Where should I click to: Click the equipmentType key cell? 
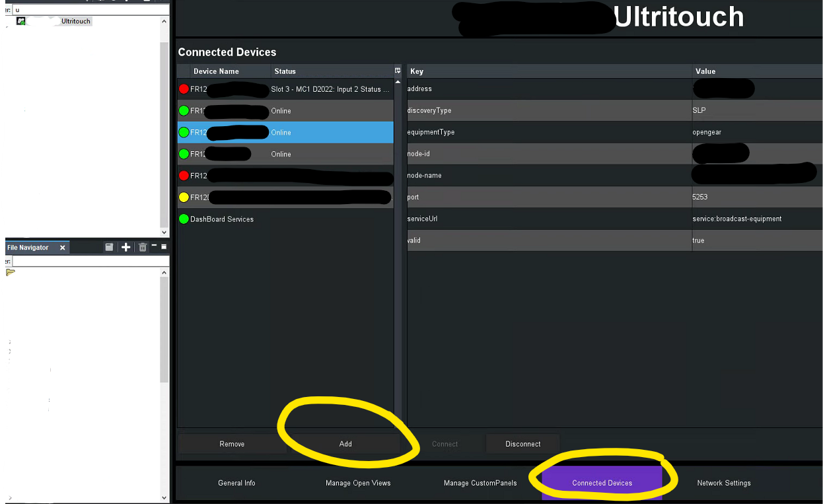(550, 132)
